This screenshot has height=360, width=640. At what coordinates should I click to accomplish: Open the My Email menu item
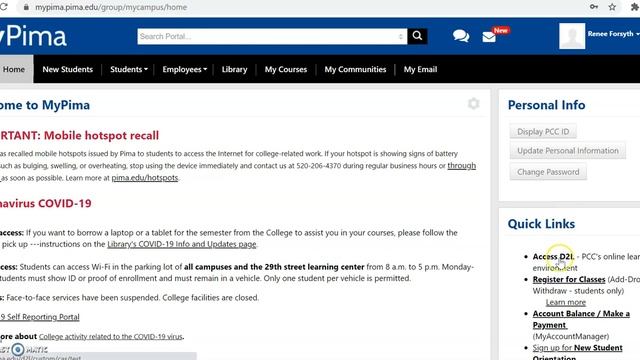tap(420, 69)
